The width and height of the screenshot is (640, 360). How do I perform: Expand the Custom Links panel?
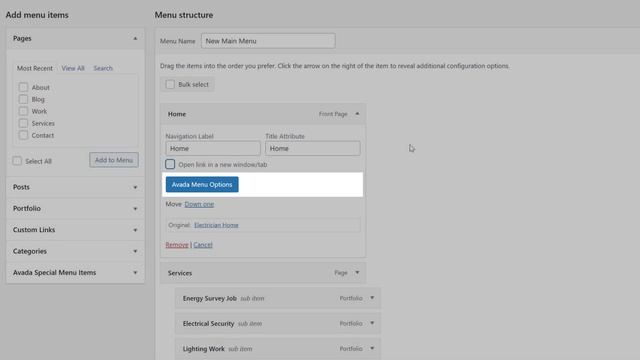pyautogui.click(x=135, y=230)
